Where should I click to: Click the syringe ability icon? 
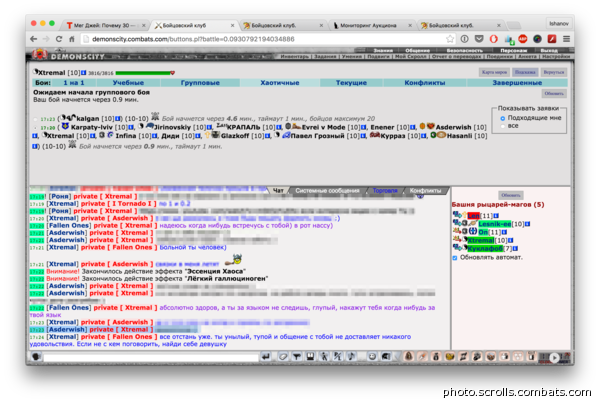[x=422, y=356]
